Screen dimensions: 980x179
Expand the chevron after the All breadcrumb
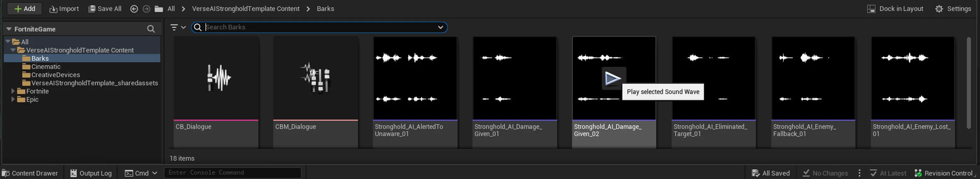183,9
